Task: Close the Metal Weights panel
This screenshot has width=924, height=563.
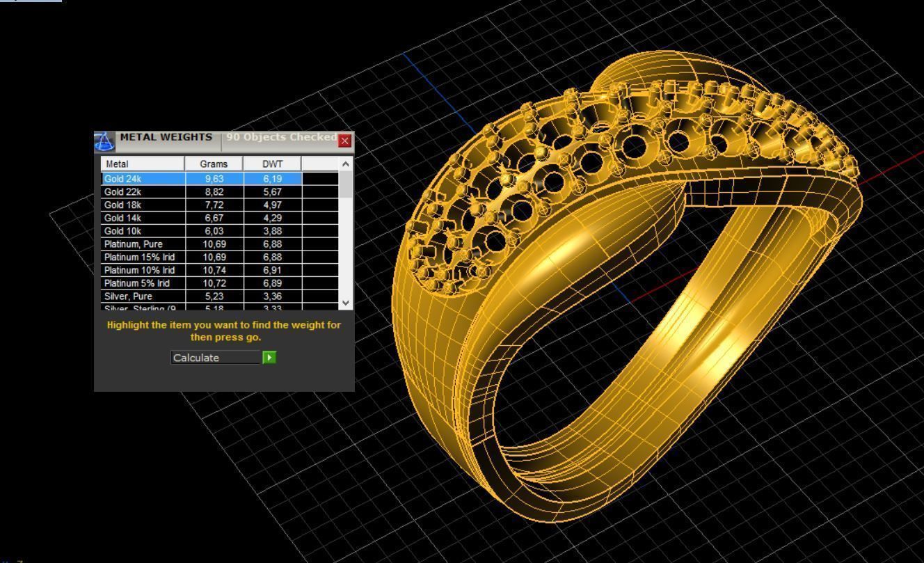Action: click(345, 141)
